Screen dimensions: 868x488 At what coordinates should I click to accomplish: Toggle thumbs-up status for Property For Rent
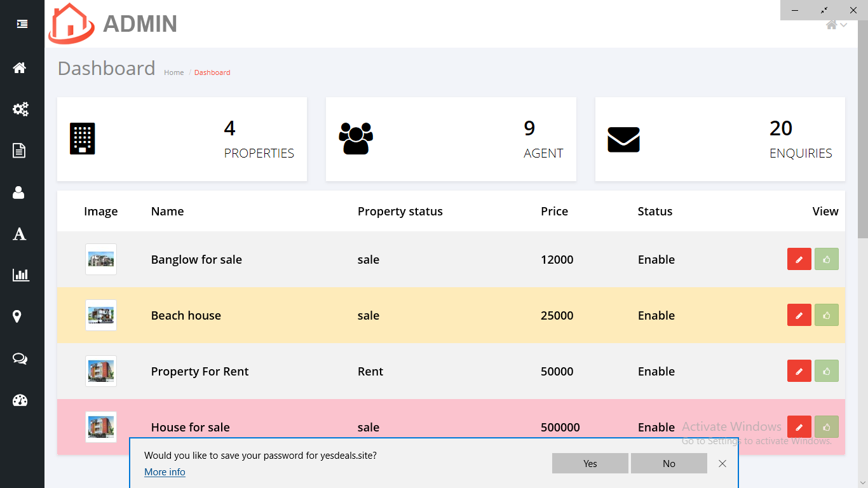coord(826,371)
